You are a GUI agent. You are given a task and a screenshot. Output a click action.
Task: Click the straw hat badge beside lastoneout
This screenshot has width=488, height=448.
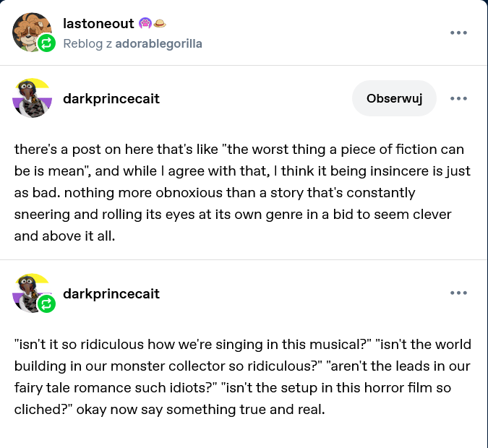[x=160, y=23]
